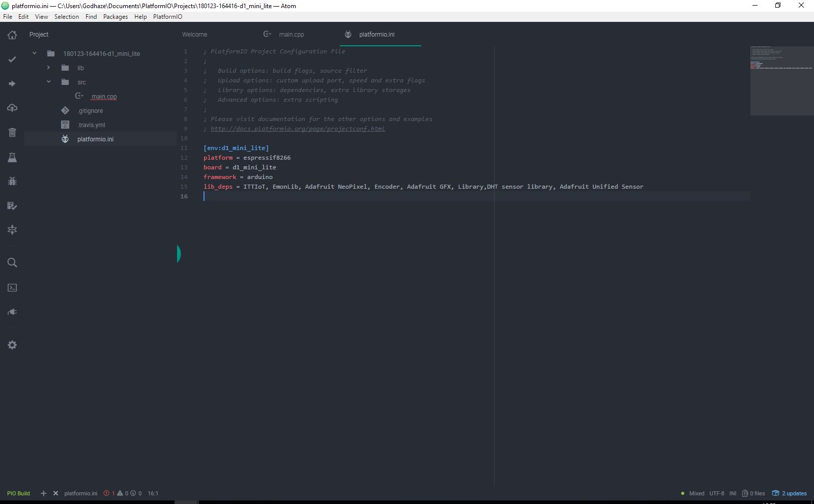Open settings via the gear icon
The image size is (814, 504).
12,345
